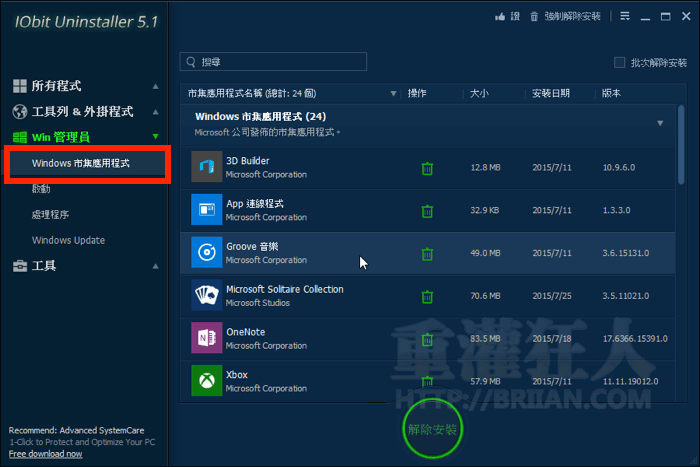Viewport: 700px width, 467px height.
Task: Enable the 批次解除安裝 batch uninstall checkbox
Action: tap(619, 63)
